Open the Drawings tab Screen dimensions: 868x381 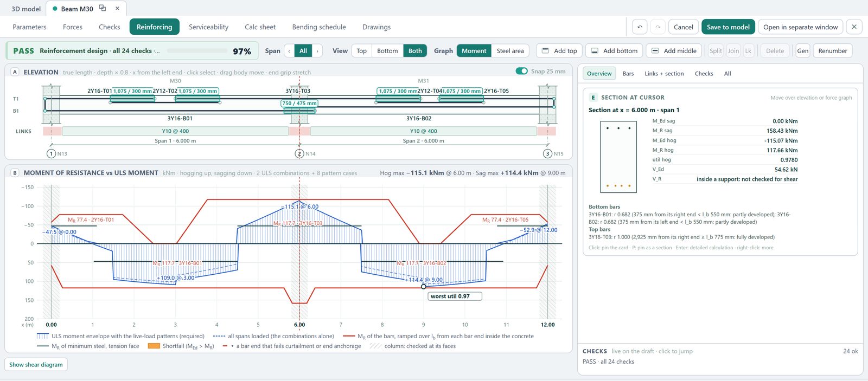coord(376,27)
